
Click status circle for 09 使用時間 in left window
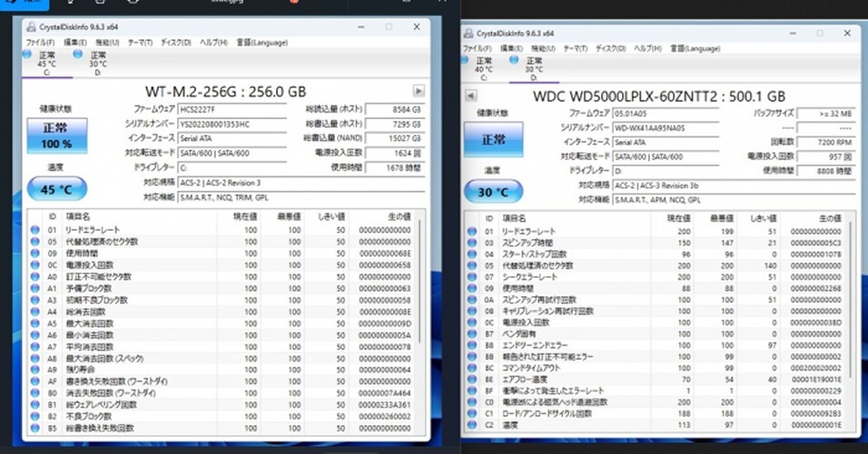point(35,253)
